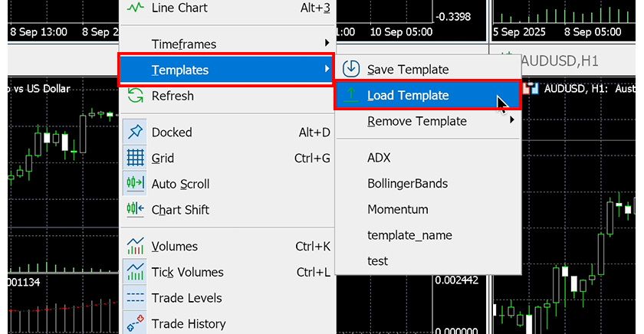The image size is (644, 334).
Task: Click the Trade Levels icon
Action: pos(136,298)
